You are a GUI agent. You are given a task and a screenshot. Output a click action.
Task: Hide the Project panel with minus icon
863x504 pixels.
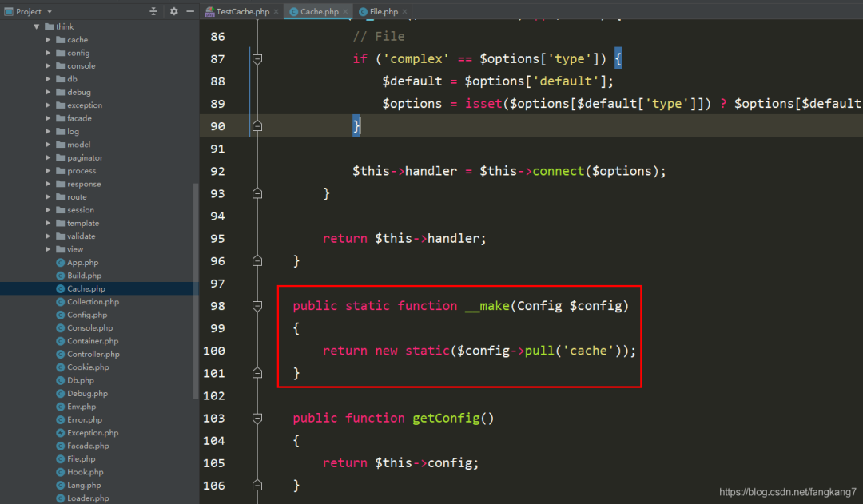190,11
